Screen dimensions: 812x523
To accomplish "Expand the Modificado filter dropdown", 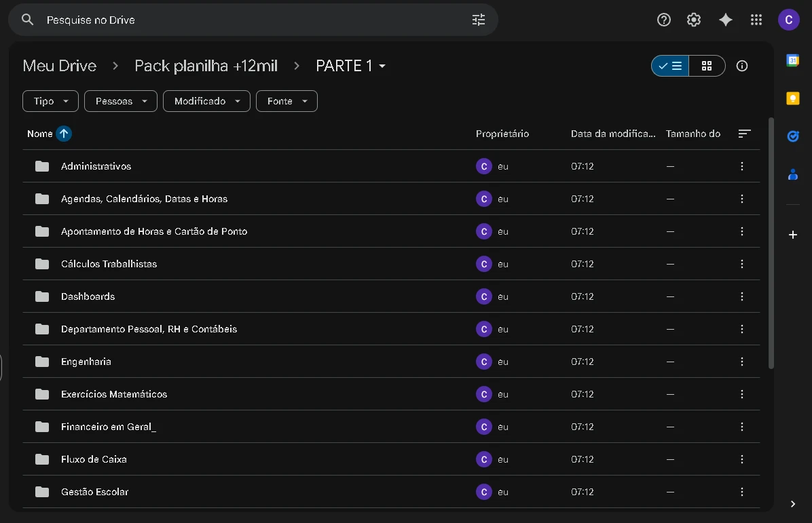I will click(206, 101).
